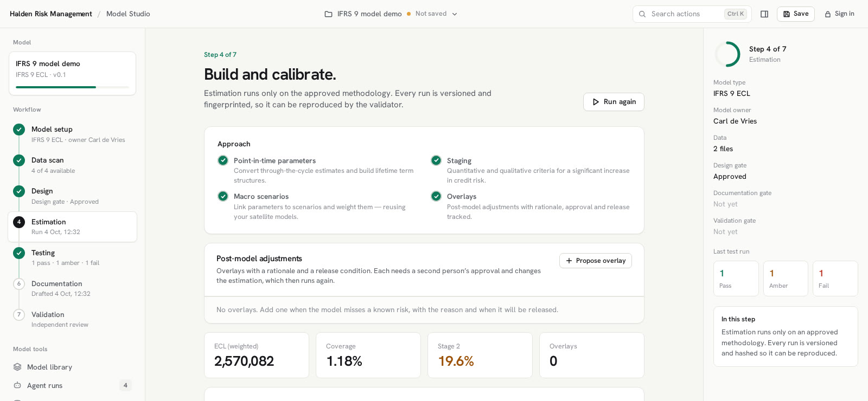
Task: Open Agent runs robot icon
Action: tap(17, 386)
